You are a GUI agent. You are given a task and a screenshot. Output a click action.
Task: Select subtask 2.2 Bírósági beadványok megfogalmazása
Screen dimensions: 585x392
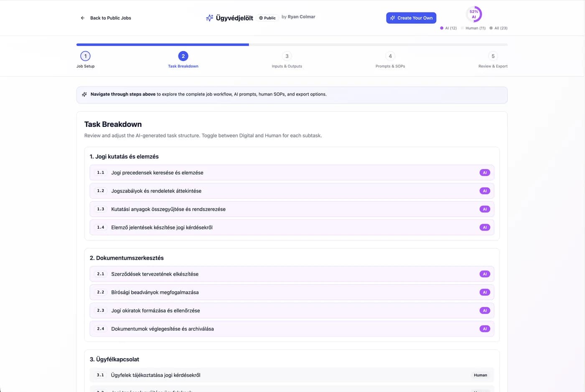click(x=292, y=292)
